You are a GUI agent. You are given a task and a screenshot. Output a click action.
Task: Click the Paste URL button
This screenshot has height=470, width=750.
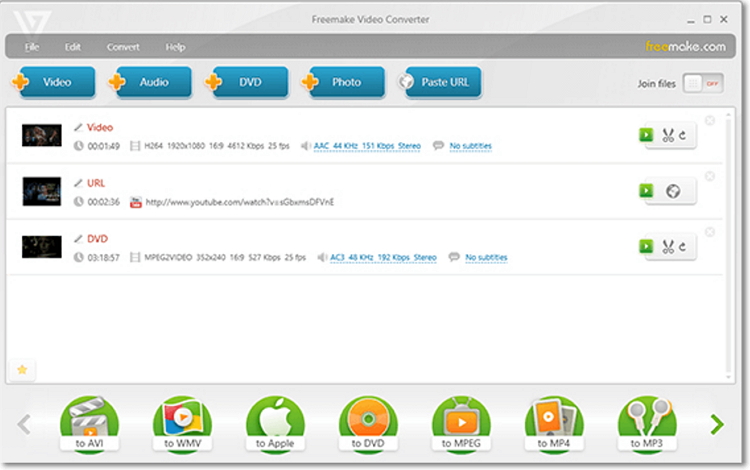click(441, 83)
